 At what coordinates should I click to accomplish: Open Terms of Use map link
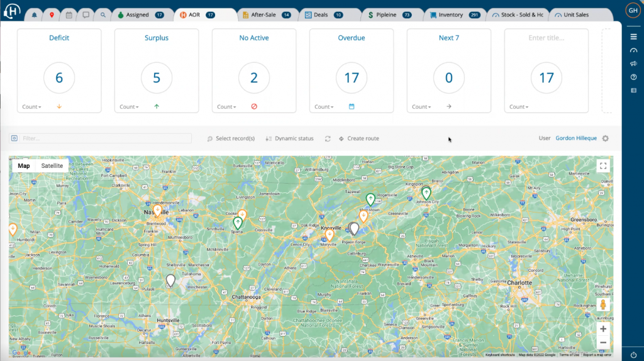click(x=569, y=355)
